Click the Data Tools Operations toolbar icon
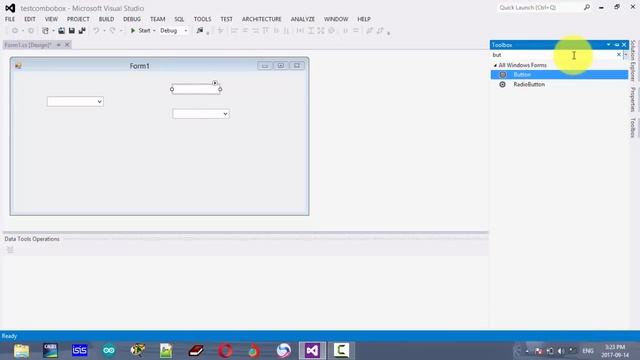 10,250
